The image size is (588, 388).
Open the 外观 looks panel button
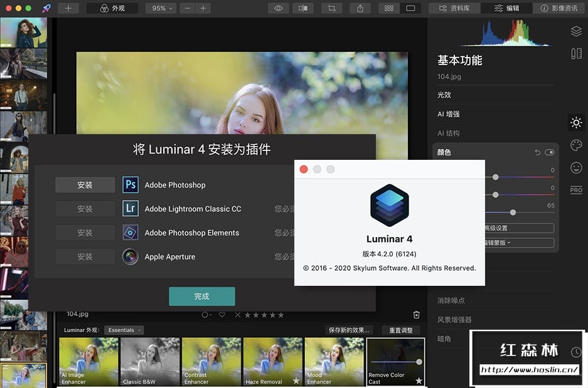(x=112, y=8)
